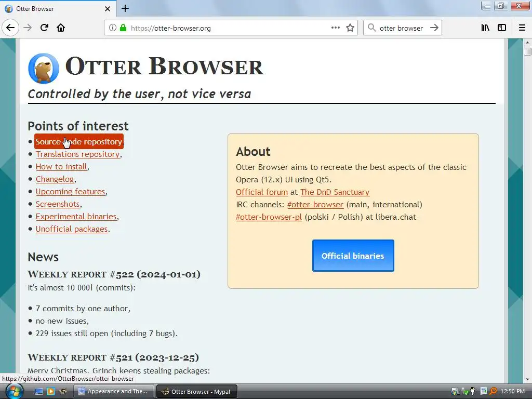The width and height of the screenshot is (532, 399).
Task: Open the Windows Start orb
Action: click(15, 392)
